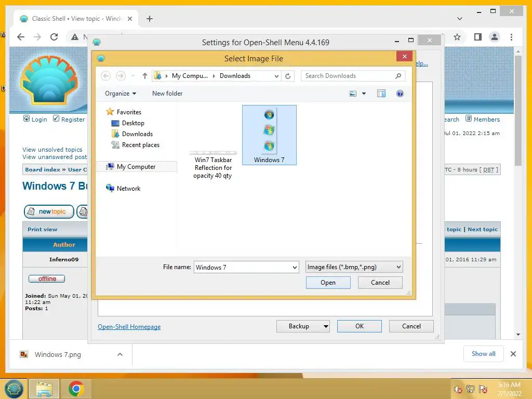Open the Organize dropdown menu

121,94
